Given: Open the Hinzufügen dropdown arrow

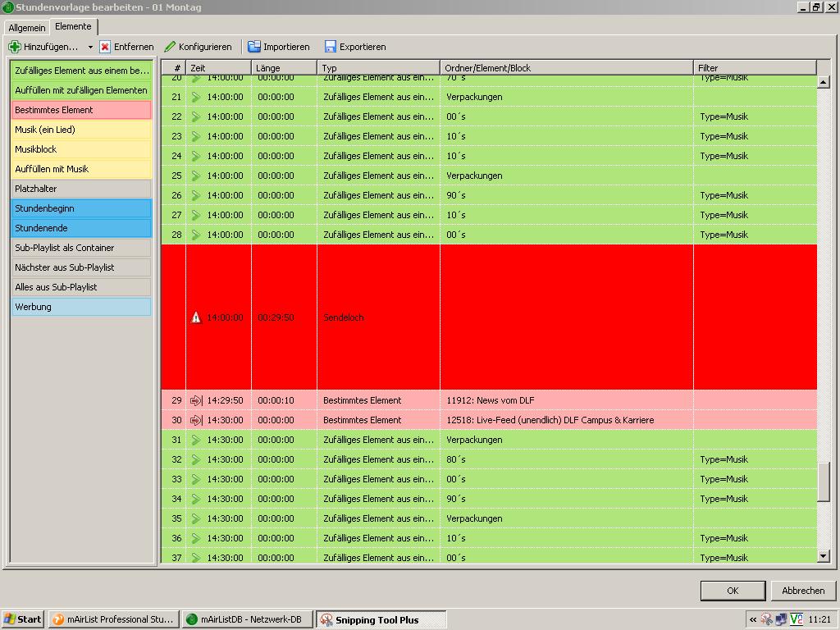Looking at the screenshot, I should click(x=90, y=48).
